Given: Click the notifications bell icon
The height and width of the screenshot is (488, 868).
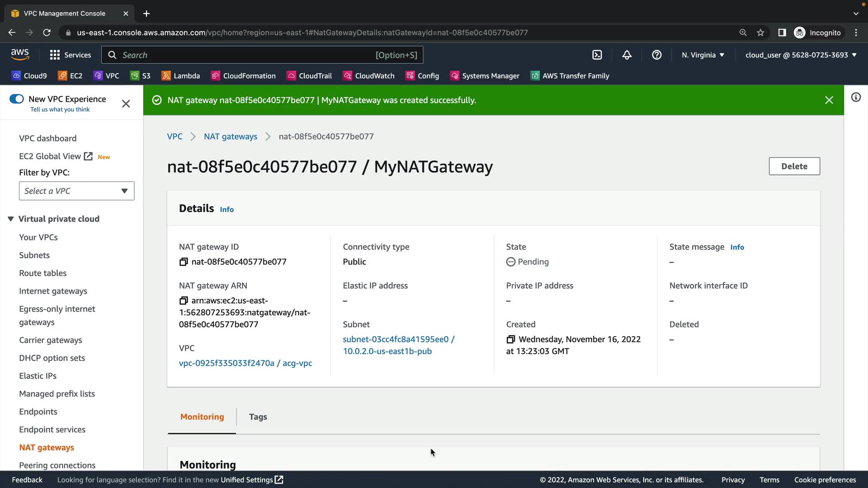Looking at the screenshot, I should click(627, 55).
